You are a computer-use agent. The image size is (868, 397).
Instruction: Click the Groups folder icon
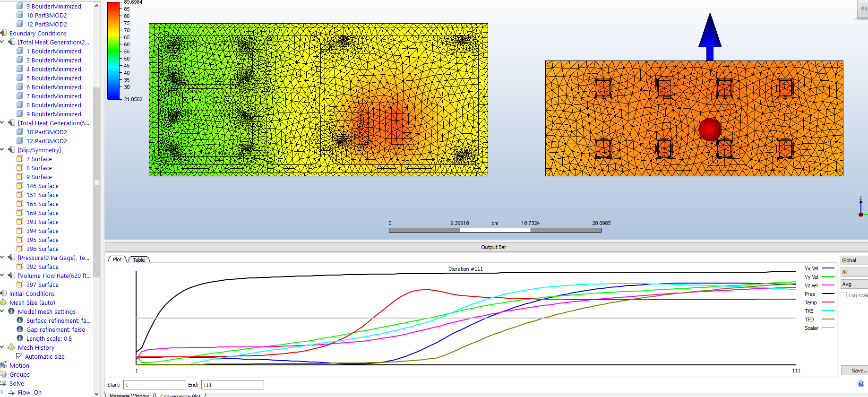coord(3,374)
